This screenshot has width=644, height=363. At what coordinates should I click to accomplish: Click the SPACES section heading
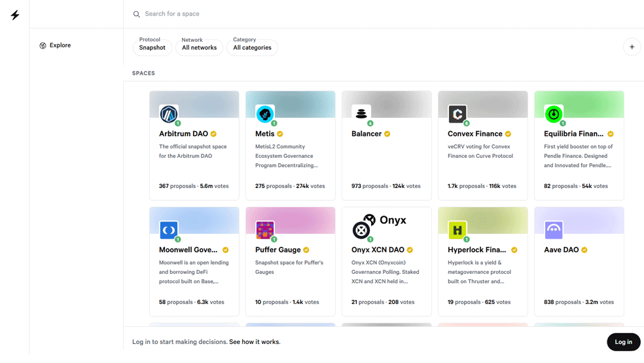[x=144, y=73]
